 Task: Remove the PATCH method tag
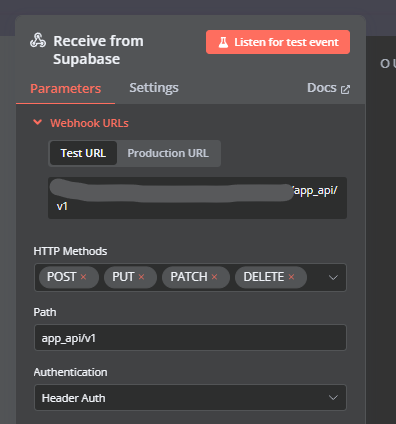pyautogui.click(x=214, y=277)
